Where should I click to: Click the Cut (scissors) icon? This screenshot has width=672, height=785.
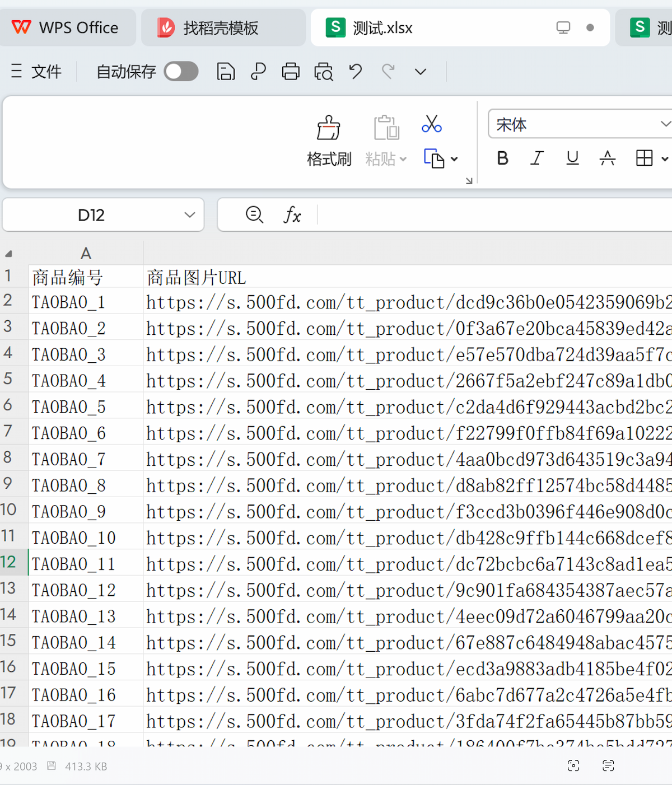[x=431, y=124]
